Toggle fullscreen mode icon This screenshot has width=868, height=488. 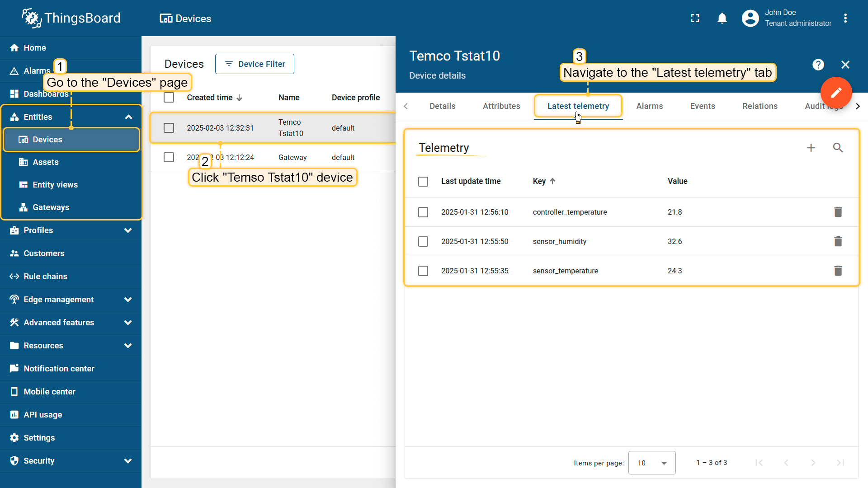pyautogui.click(x=695, y=19)
